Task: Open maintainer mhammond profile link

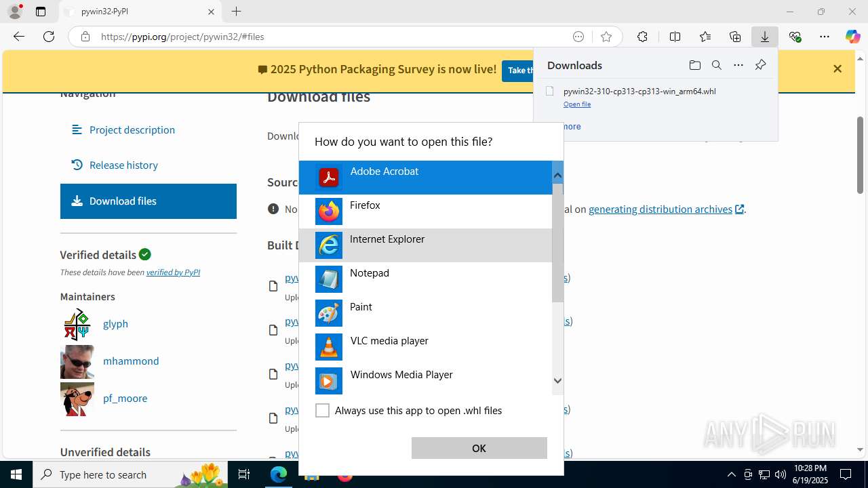Action: (x=131, y=361)
